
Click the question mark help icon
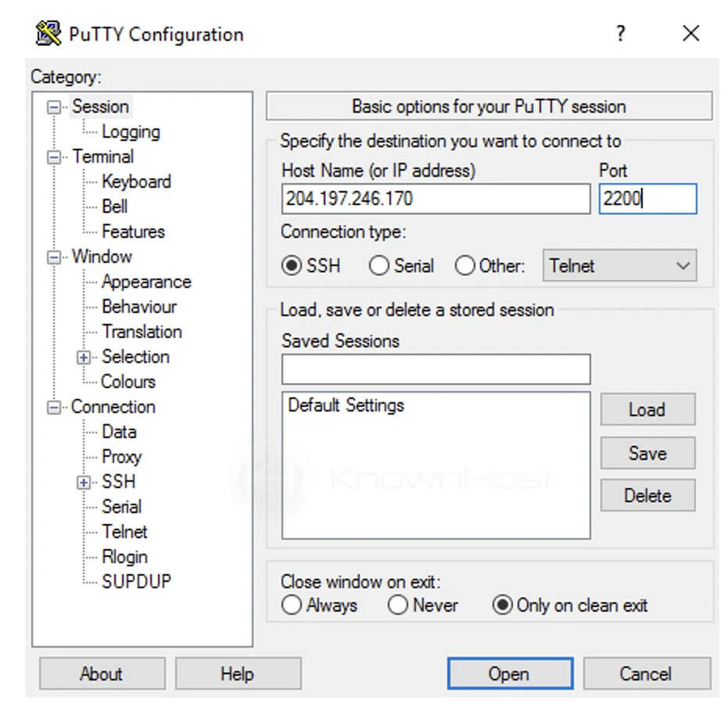coord(620,33)
